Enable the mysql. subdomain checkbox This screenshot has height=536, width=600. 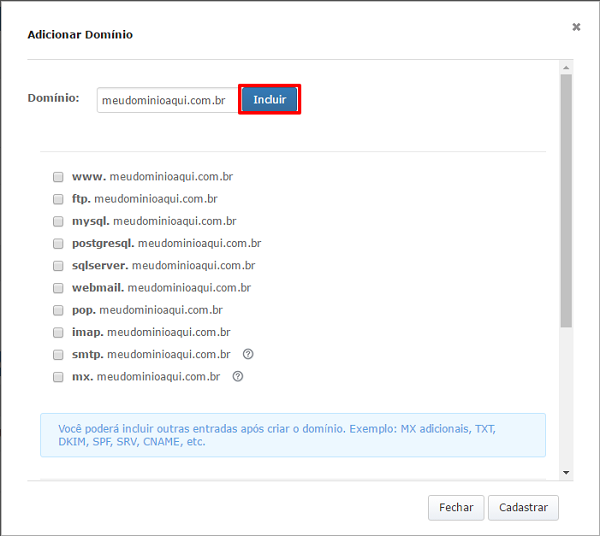tap(58, 221)
